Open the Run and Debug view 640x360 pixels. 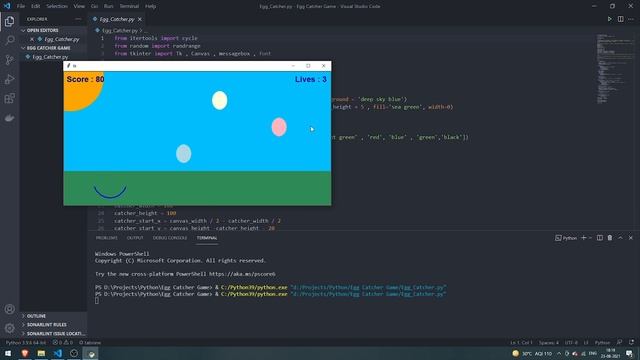click(9, 79)
